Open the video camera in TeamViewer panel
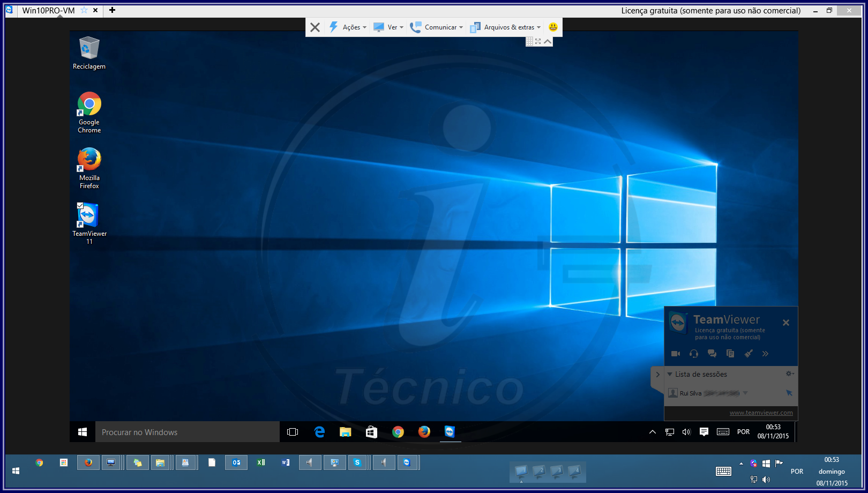This screenshot has height=493, width=868. click(x=676, y=354)
